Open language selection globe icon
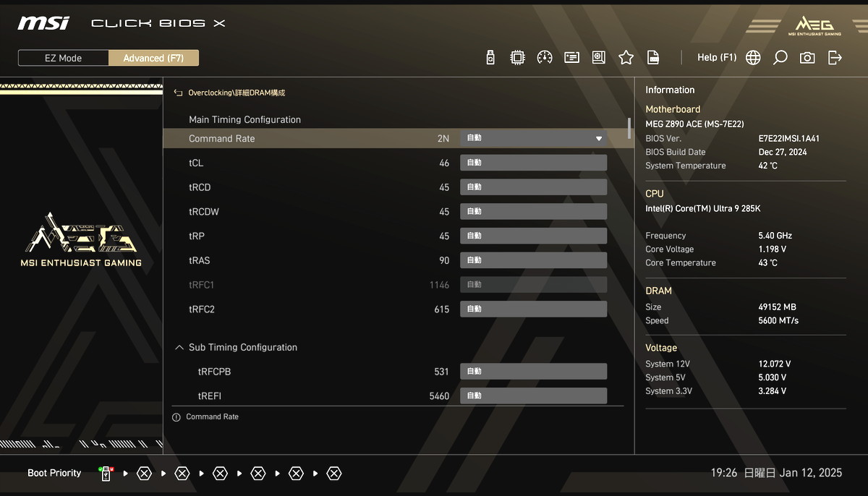This screenshot has width=868, height=496. [753, 58]
